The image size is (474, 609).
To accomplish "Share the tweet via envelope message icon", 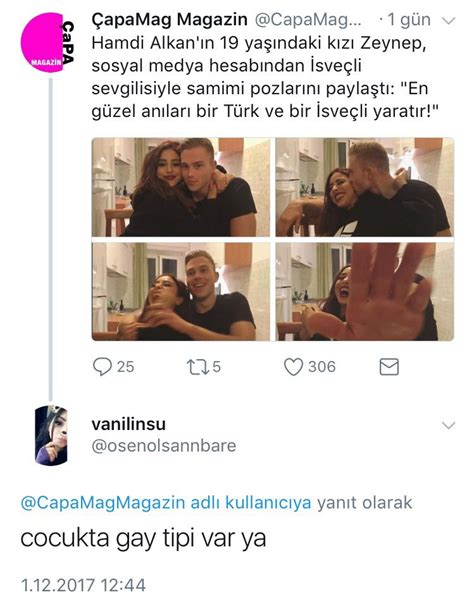I will [389, 367].
